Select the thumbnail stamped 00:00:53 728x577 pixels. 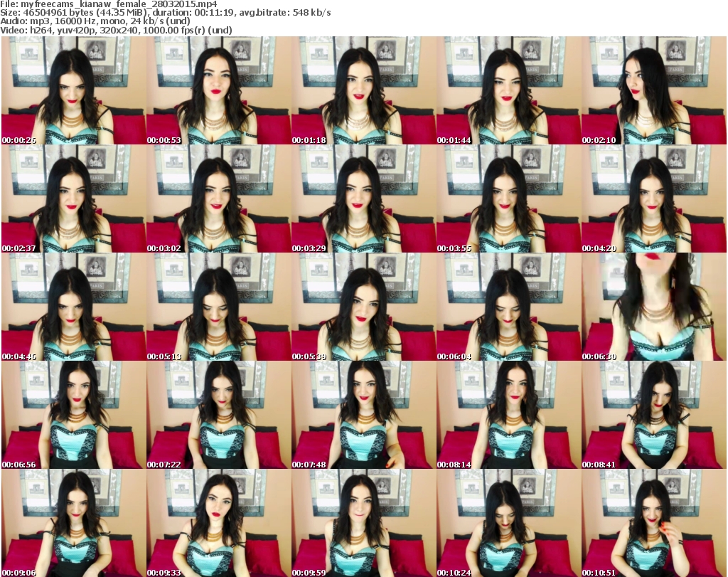point(219,90)
